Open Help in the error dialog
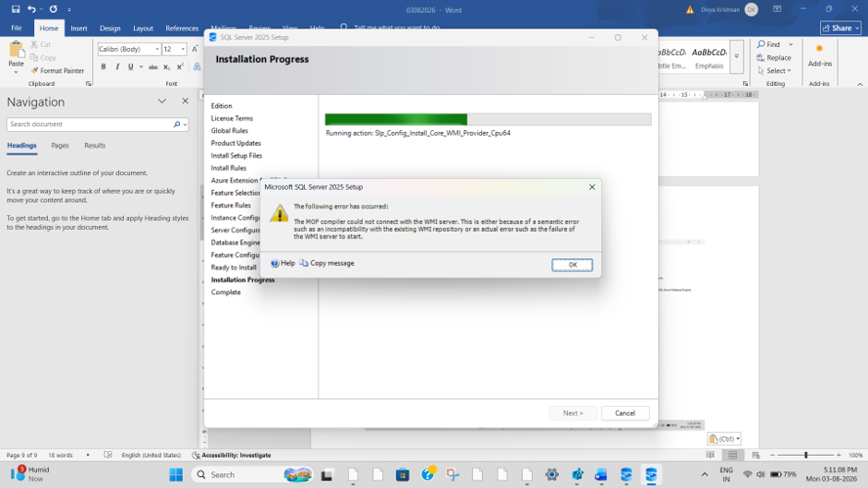 click(283, 263)
